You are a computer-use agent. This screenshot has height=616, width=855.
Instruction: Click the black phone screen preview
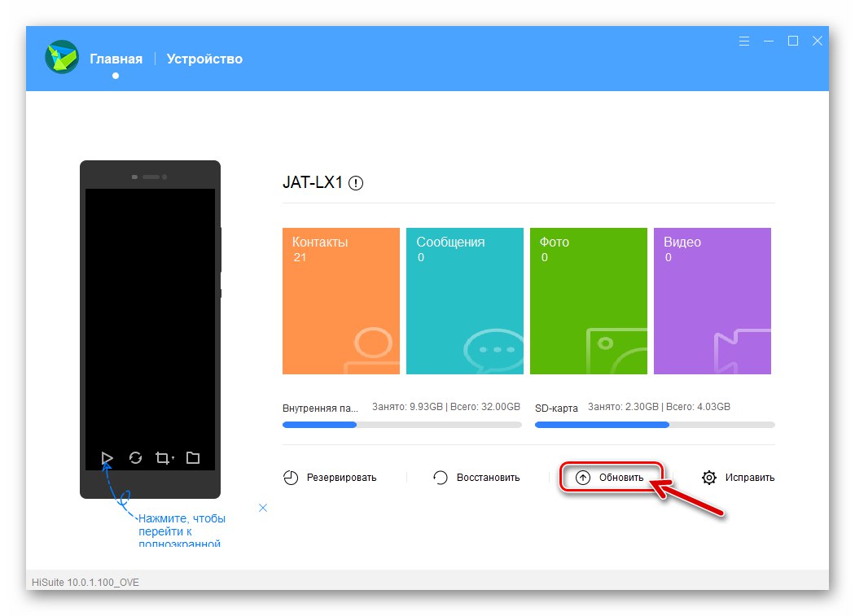click(150, 329)
